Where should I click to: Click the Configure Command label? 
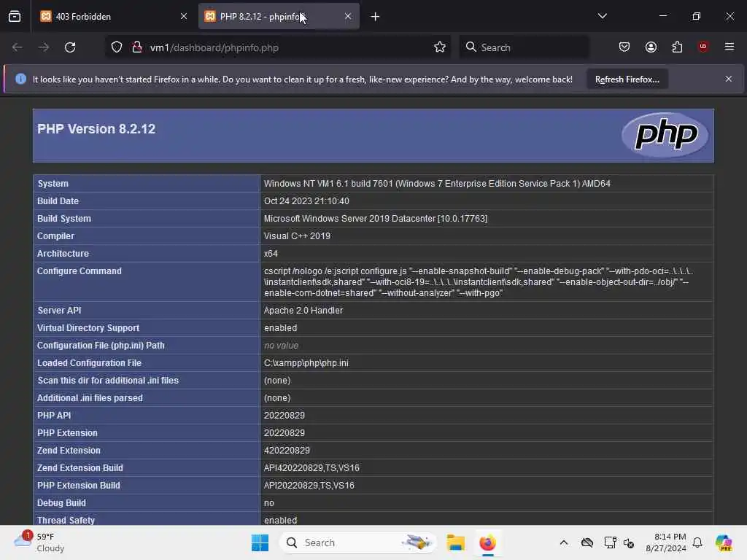[79, 271]
